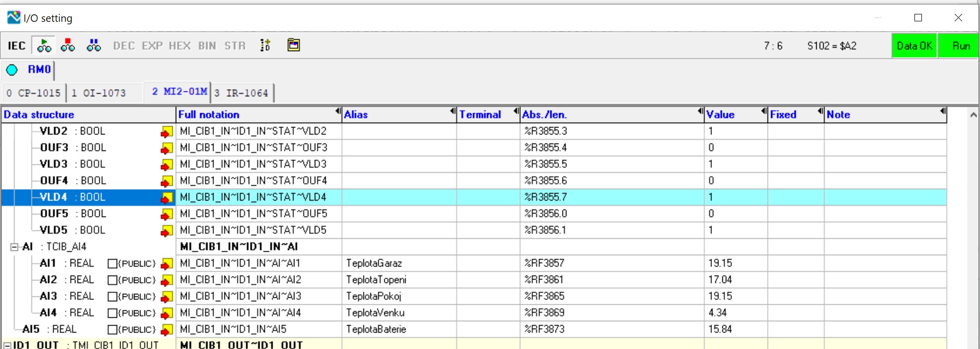Click the red arrow icon on VLD2 row
980x349 pixels.
point(166,132)
